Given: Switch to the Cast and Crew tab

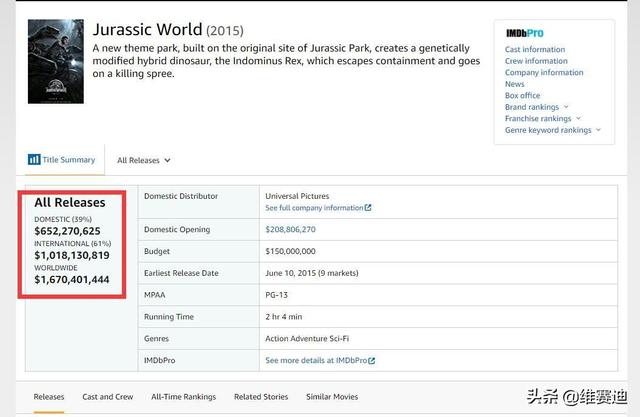Looking at the screenshot, I should [x=108, y=397].
